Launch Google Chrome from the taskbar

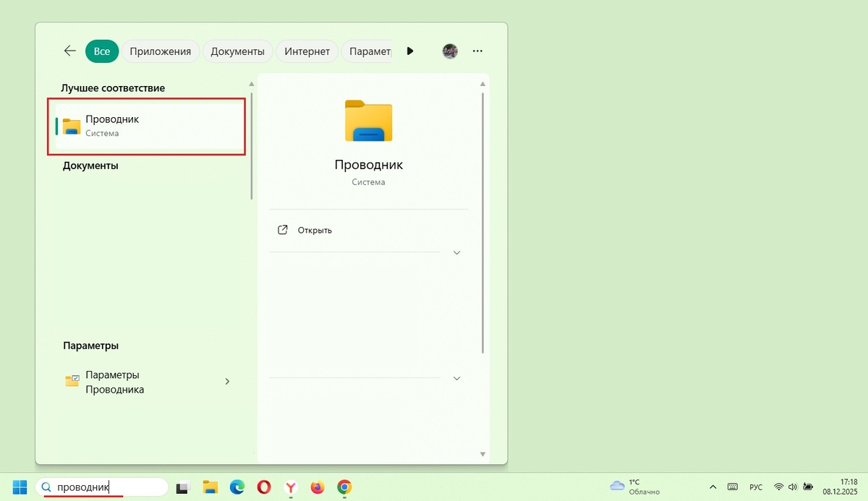coord(344,487)
